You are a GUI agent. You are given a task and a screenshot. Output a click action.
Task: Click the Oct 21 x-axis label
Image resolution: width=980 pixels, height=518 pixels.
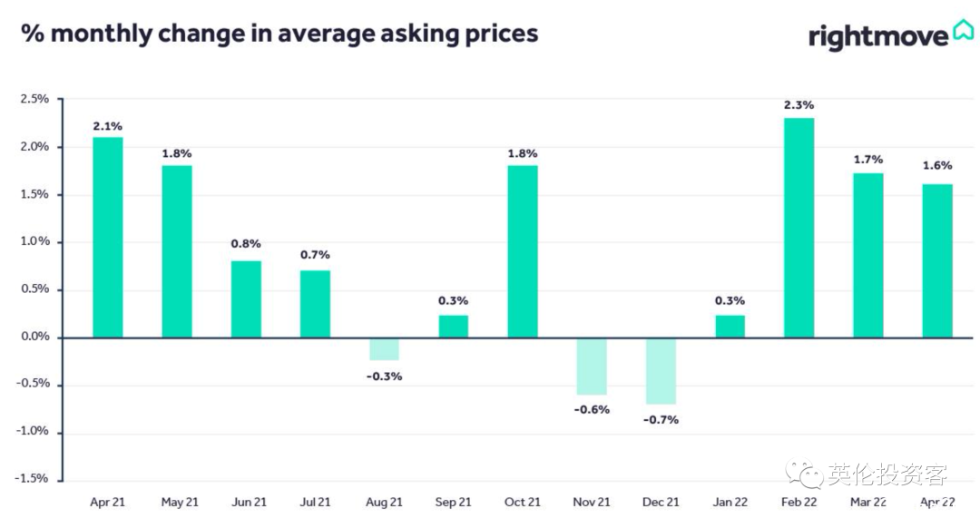(523, 502)
